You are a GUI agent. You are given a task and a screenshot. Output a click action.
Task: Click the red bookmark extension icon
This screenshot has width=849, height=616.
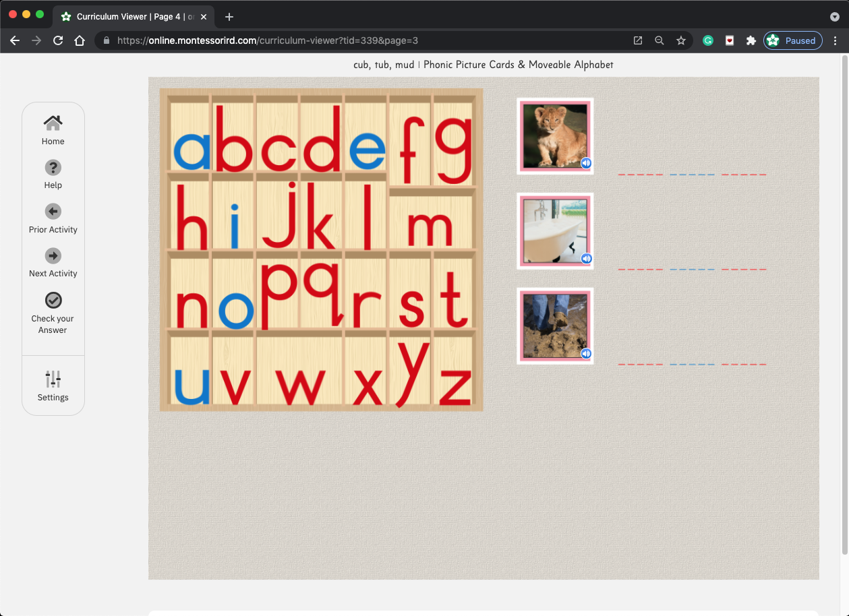pyautogui.click(x=730, y=40)
